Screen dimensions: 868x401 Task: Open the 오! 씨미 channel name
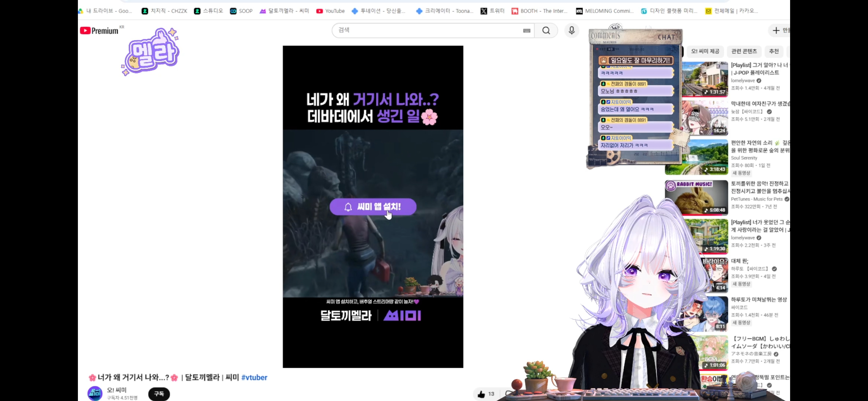[117, 390]
